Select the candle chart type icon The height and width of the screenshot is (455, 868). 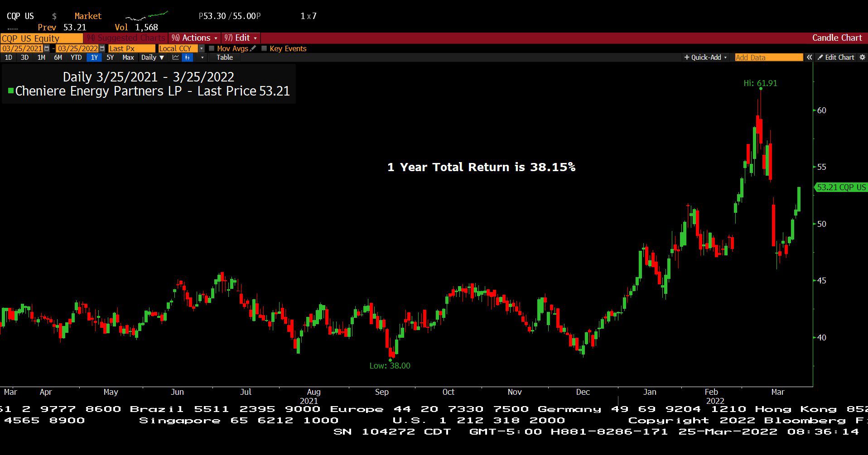(188, 57)
